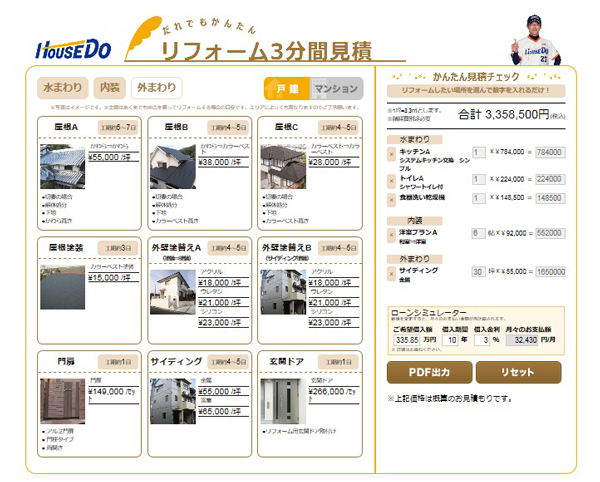Screen dimensions: 600x482
Task: Delete 食器洗い乾燥機 using its x icon
Action: pos(391,198)
